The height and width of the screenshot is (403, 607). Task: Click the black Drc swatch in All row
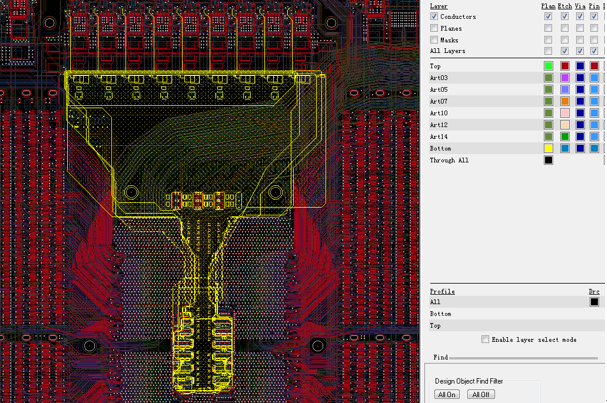tap(594, 302)
